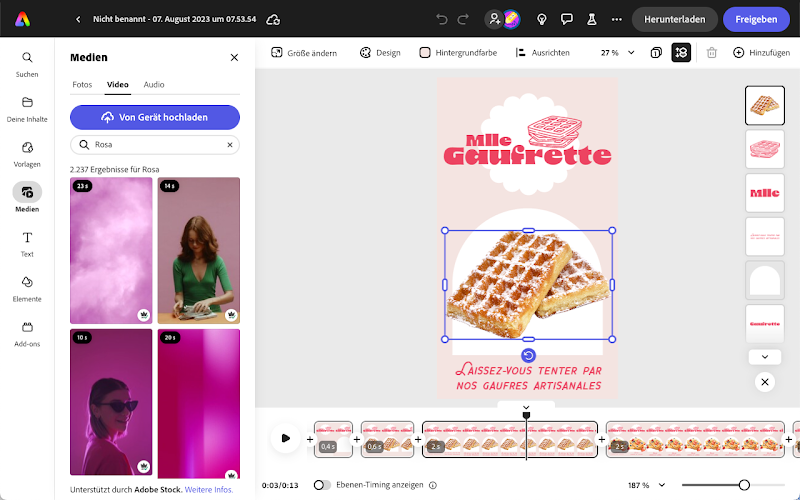Viewport: 800px width, 500px height.
Task: Select the Video tab
Action: pos(117,85)
